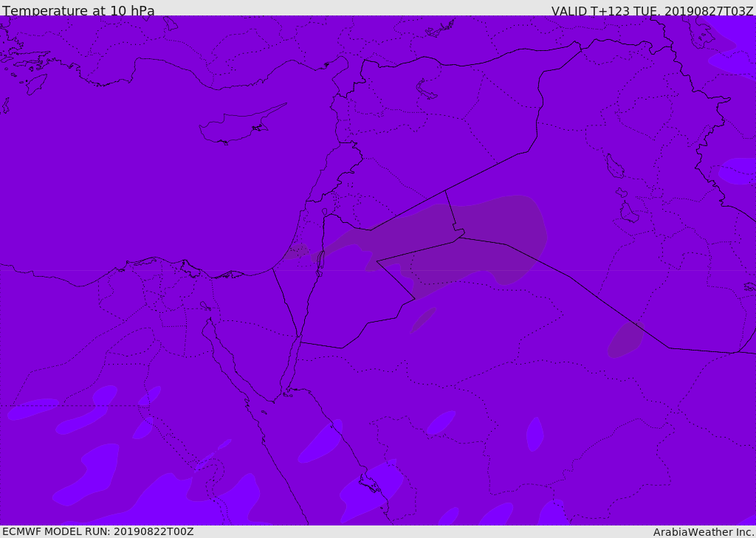The width and height of the screenshot is (756, 538).
Task: Click the 'VALID T+123 TUE. 20190827T03Z' label
Action: [x=653, y=11]
